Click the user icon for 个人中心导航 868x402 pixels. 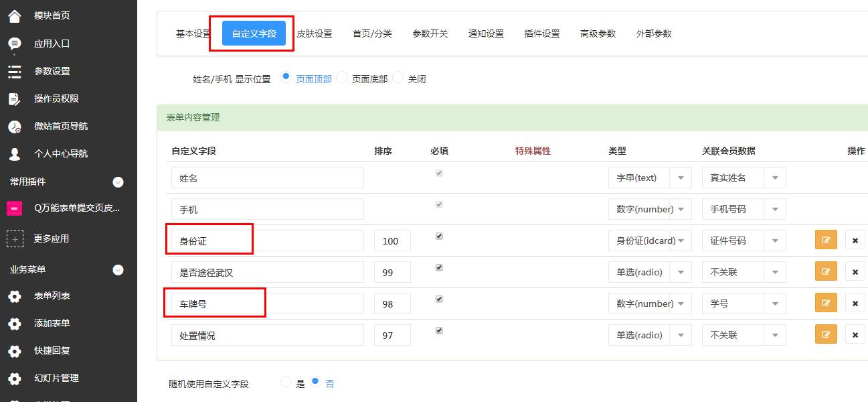pyautogui.click(x=14, y=153)
